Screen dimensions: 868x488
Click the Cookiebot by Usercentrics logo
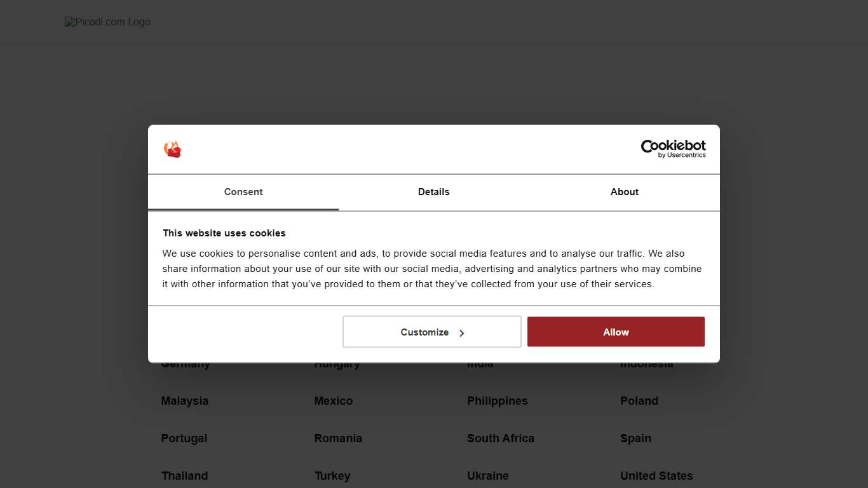point(673,149)
